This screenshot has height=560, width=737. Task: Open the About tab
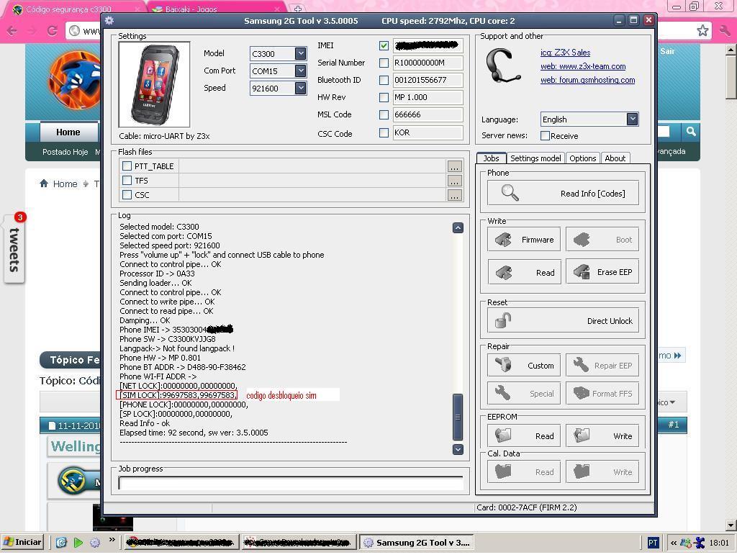(615, 158)
